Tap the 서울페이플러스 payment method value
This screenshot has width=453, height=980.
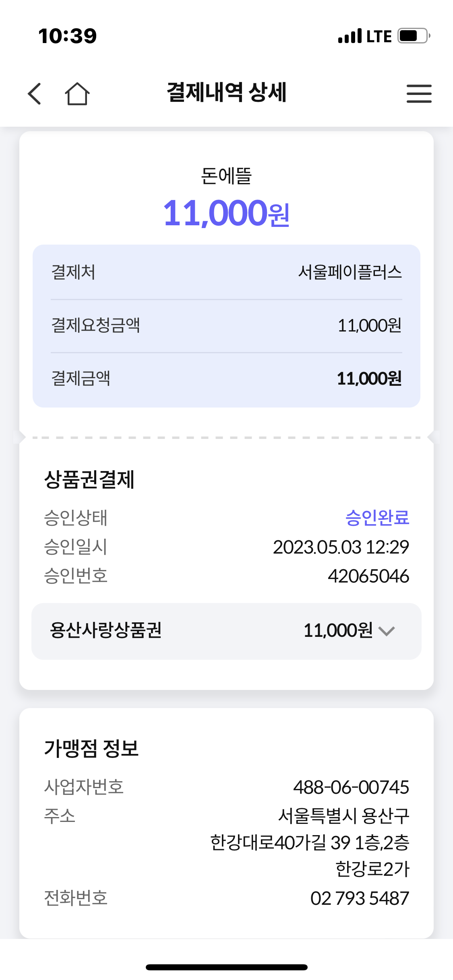[x=350, y=272]
